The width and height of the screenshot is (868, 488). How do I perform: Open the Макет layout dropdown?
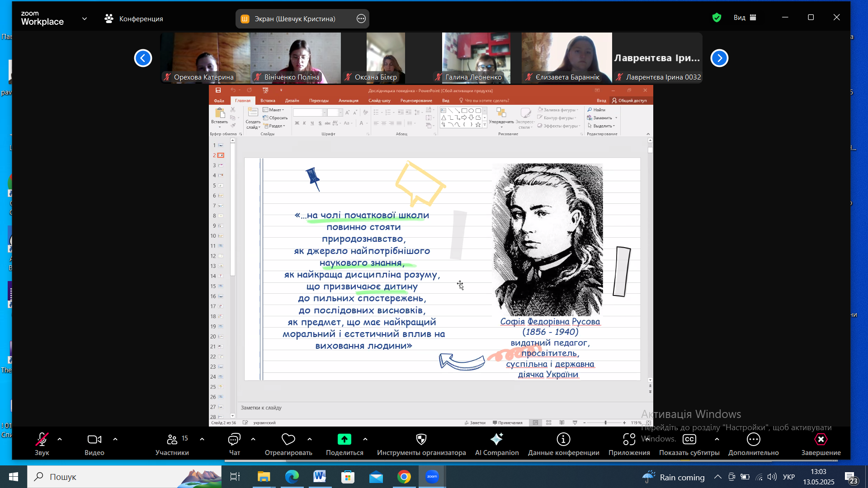pos(274,110)
